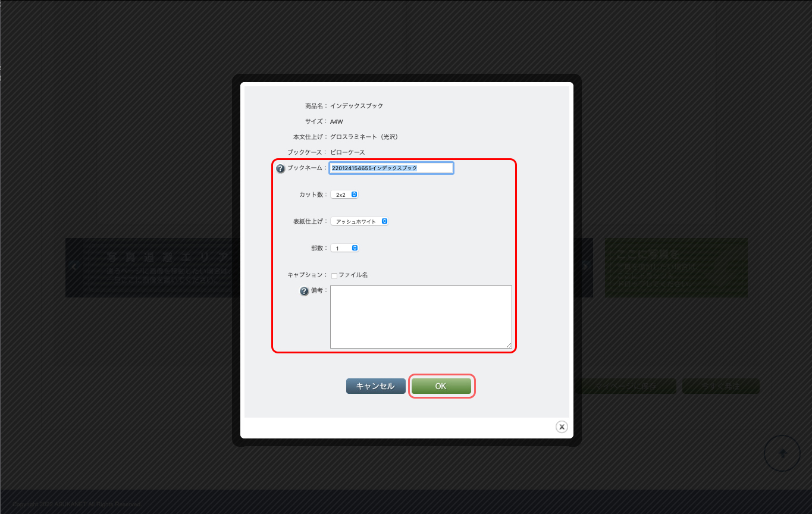
Task: Click inside the 備考 notes text area
Action: 421,317
